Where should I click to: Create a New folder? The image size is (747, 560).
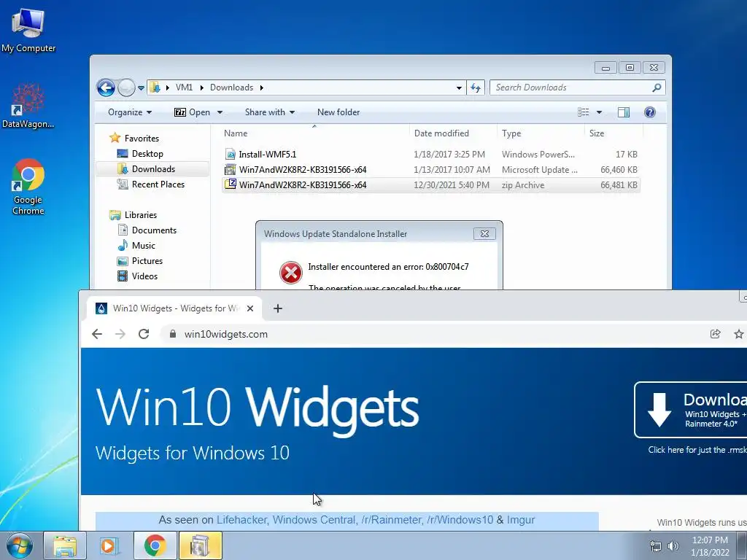pos(338,112)
